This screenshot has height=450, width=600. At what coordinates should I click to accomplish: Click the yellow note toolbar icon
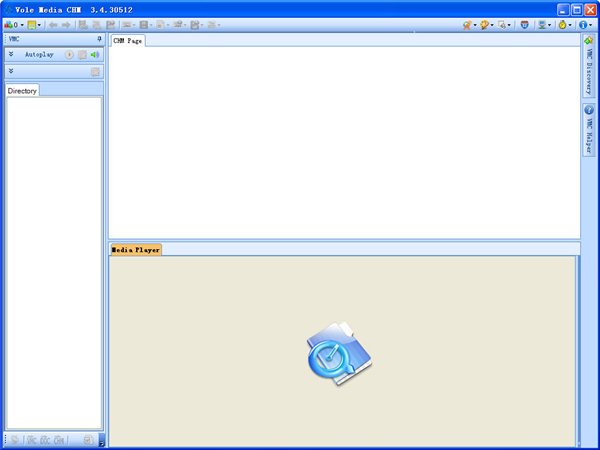pos(32,25)
